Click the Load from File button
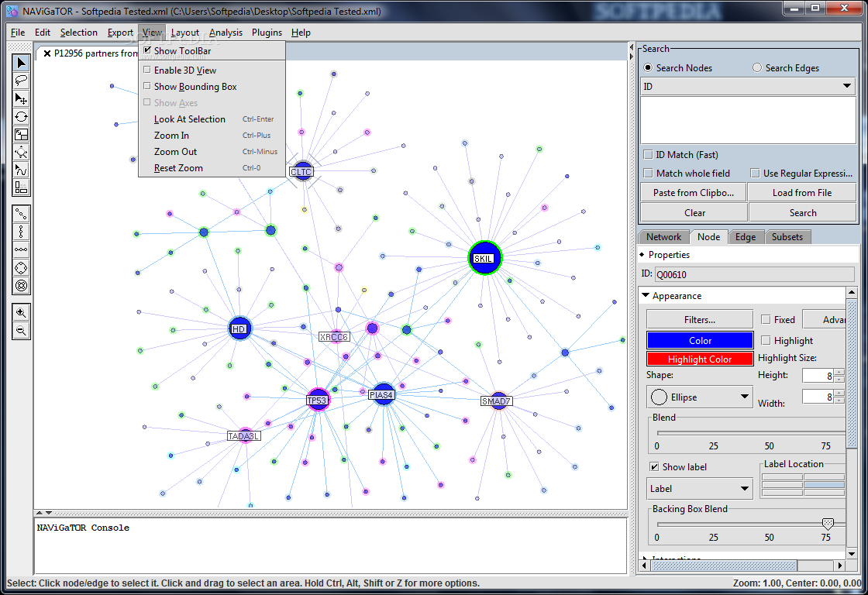Screen dimensions: 868x595 point(801,193)
